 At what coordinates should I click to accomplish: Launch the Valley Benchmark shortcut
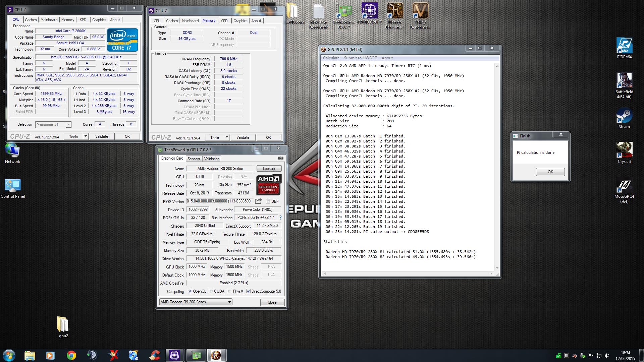(420, 15)
